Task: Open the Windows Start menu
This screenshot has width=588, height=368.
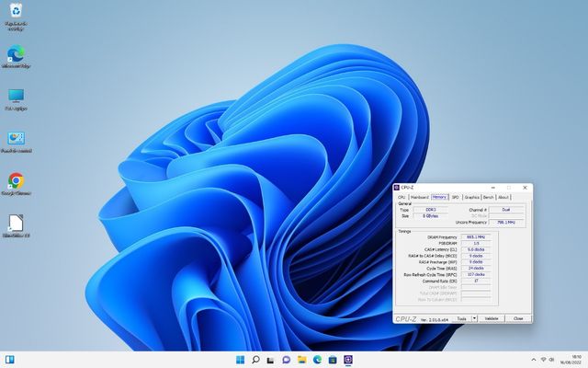Action: pyautogui.click(x=240, y=360)
